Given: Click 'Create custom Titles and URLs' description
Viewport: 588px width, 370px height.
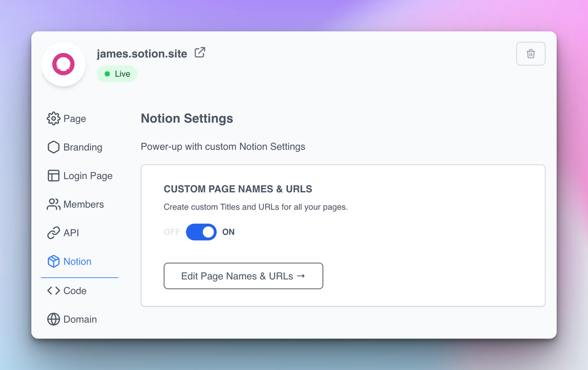Looking at the screenshot, I should click(x=256, y=207).
